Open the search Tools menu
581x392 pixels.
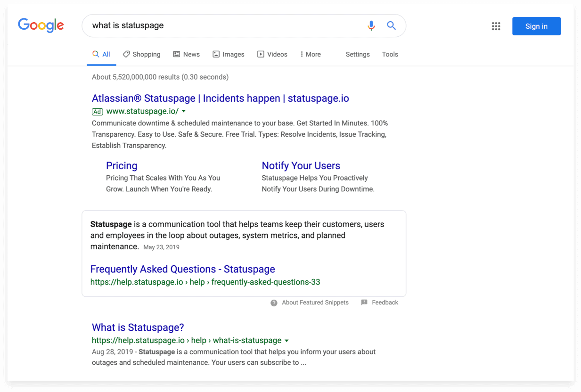click(390, 54)
